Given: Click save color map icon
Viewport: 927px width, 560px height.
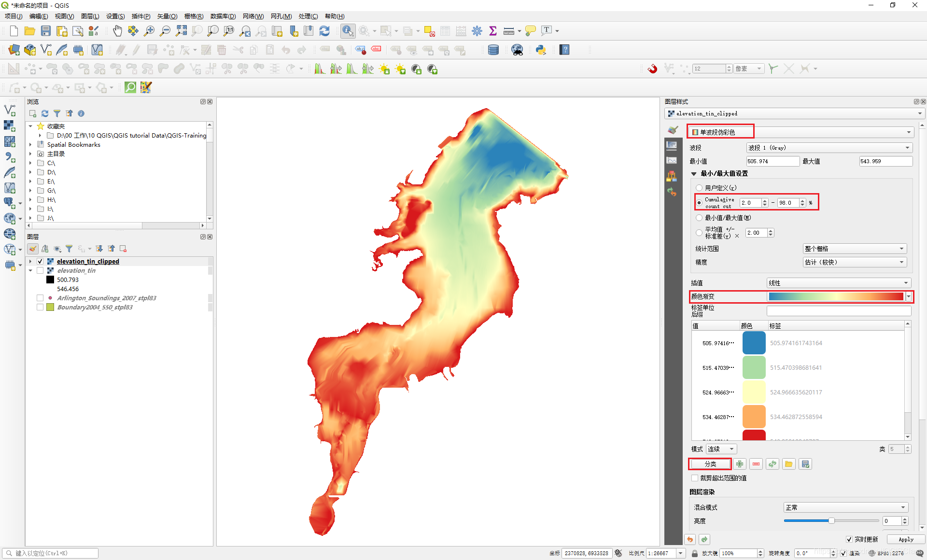Looking at the screenshot, I should point(805,464).
